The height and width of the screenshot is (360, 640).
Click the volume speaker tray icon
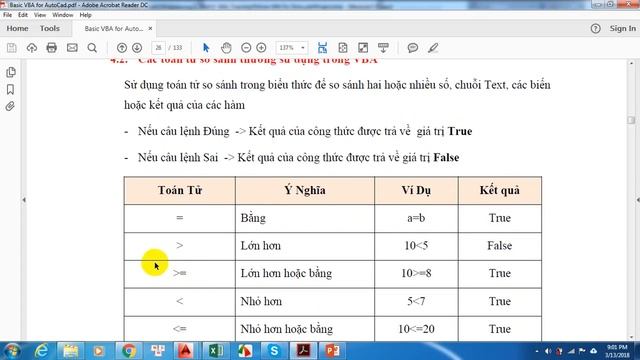[548, 351]
